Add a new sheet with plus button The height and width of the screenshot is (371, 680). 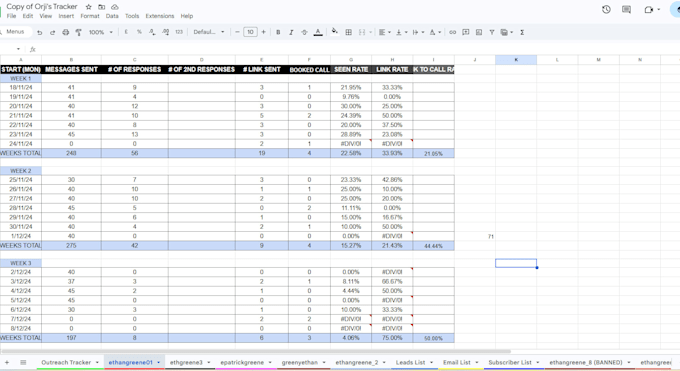[x=7, y=362]
